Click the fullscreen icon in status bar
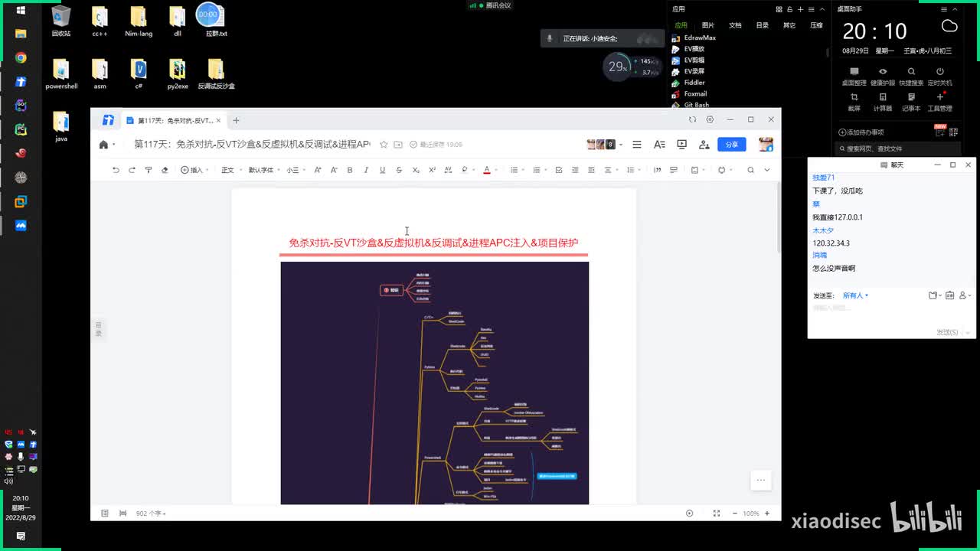Image resolution: width=980 pixels, height=551 pixels. coord(717,514)
